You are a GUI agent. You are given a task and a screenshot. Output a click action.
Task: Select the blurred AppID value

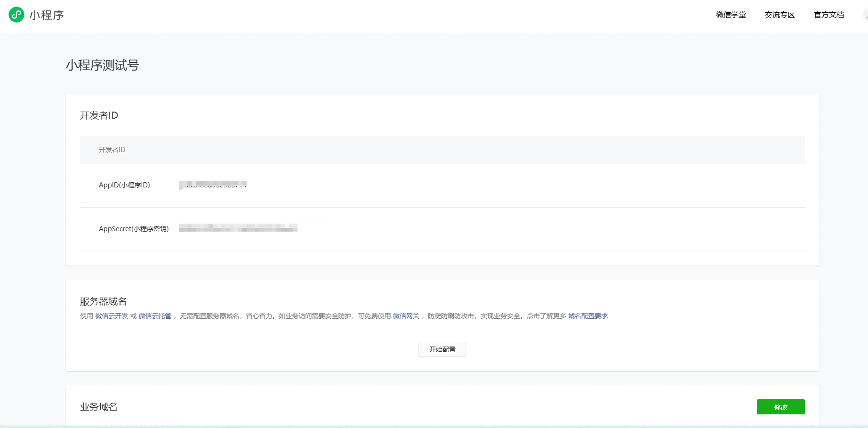213,185
